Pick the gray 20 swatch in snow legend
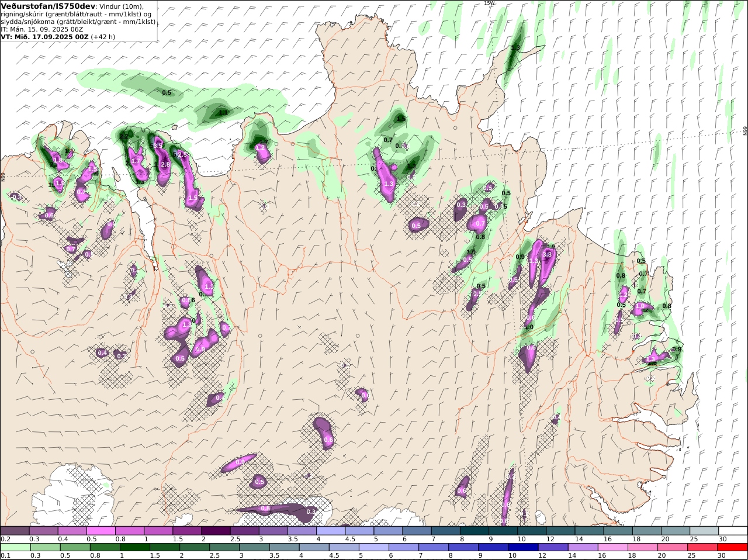The height and width of the screenshot is (560, 748). pyautogui.click(x=675, y=531)
